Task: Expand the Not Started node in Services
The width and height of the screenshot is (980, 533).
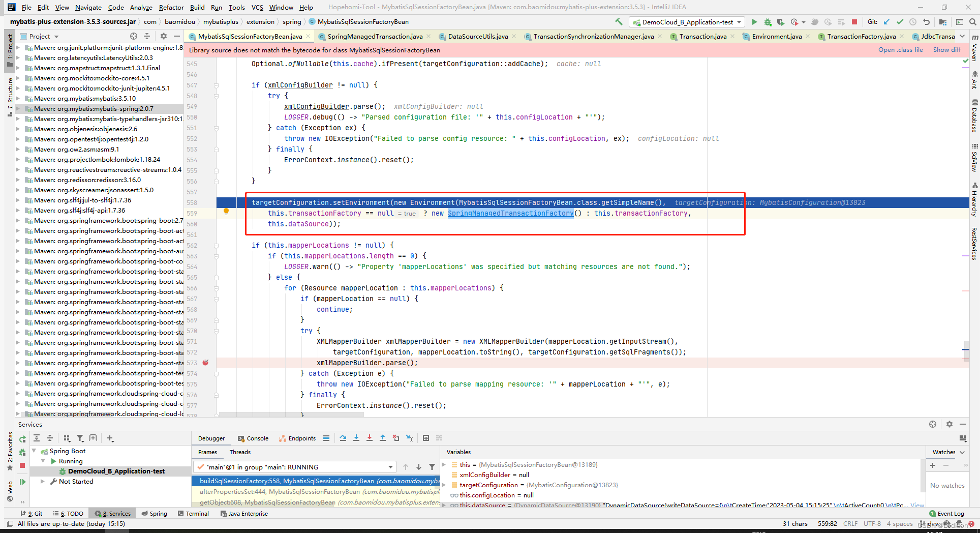Action: point(43,481)
